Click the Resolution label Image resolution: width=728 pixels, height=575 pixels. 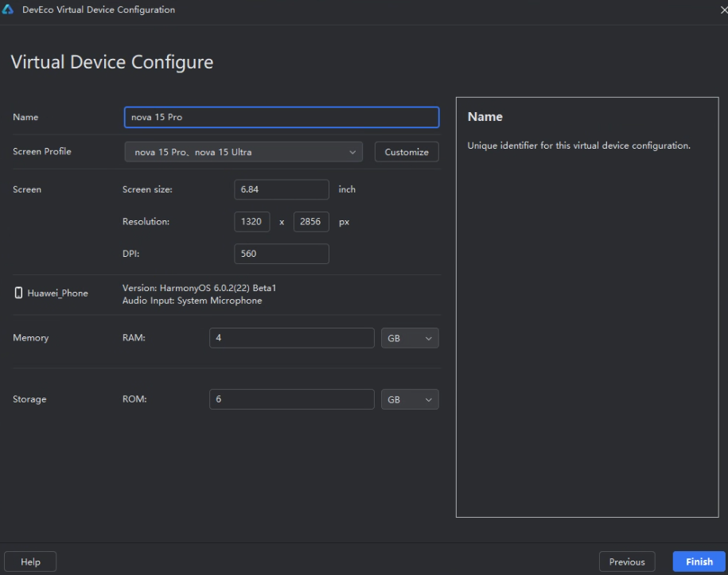[146, 221]
